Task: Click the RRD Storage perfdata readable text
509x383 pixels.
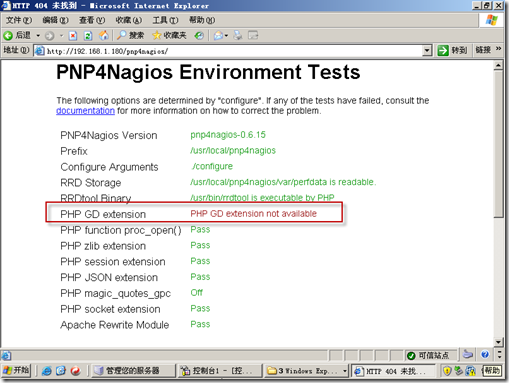Action: click(283, 182)
